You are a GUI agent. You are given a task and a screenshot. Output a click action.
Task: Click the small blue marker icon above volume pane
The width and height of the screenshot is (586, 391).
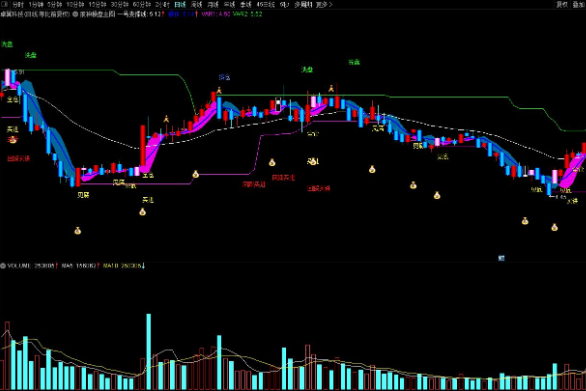[x=502, y=258]
